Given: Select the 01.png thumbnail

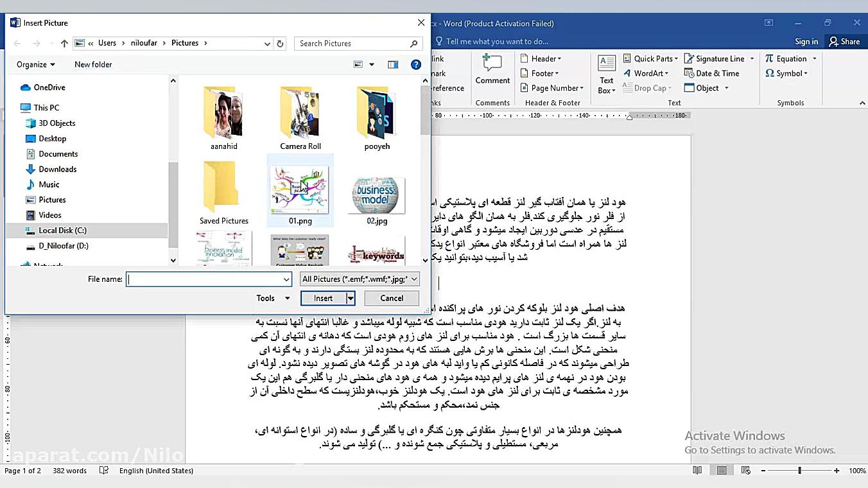Looking at the screenshot, I should click(x=300, y=188).
